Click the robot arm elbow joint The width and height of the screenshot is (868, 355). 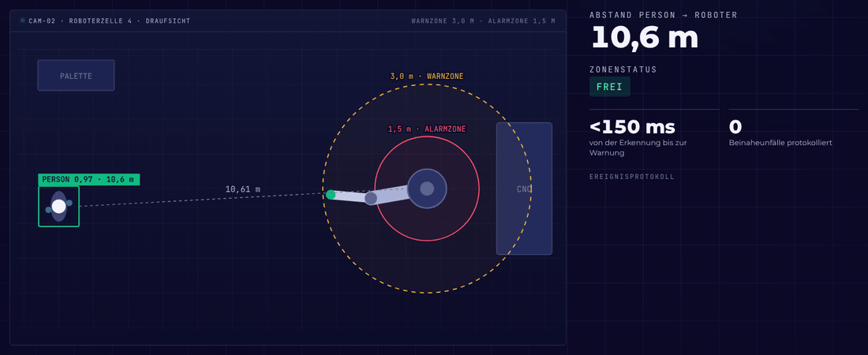[x=371, y=198]
